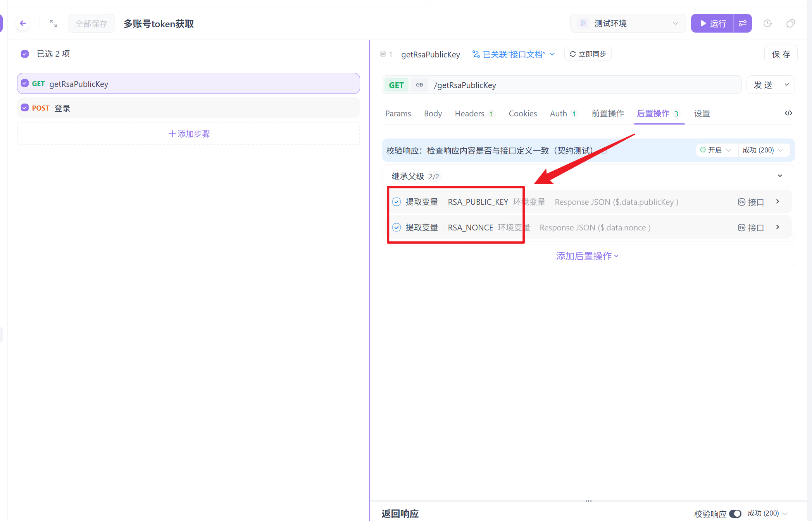This screenshot has width=812, height=521.
Task: Switch to the Headers tab
Action: 469,114
